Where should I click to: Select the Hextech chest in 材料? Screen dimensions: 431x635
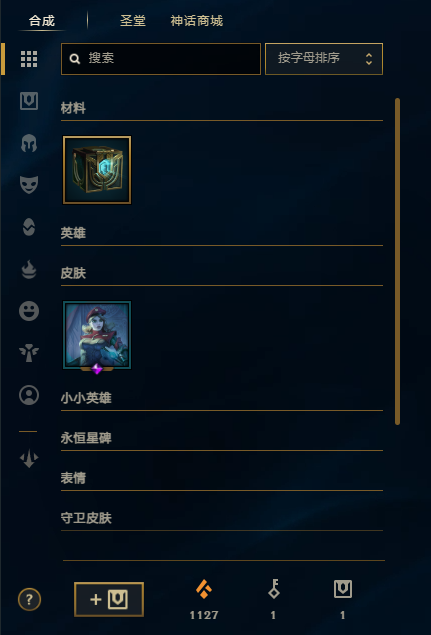coord(97,170)
